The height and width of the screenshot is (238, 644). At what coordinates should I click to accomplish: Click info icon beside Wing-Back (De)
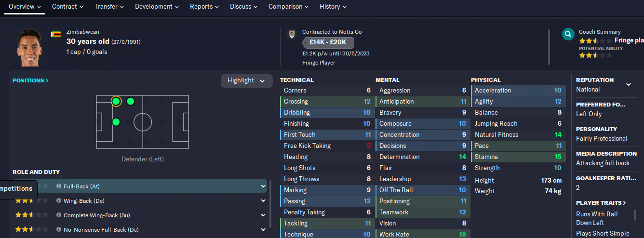(x=59, y=201)
